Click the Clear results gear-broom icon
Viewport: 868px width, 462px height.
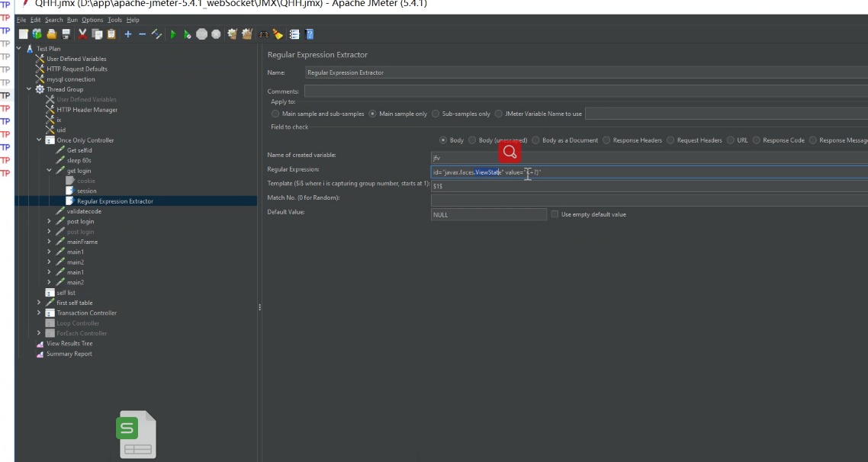[233, 34]
